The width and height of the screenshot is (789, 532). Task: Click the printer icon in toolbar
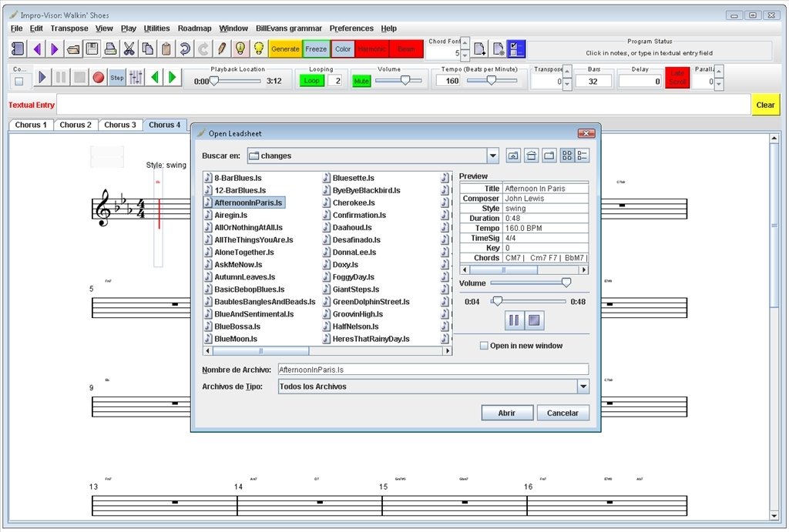[x=110, y=49]
